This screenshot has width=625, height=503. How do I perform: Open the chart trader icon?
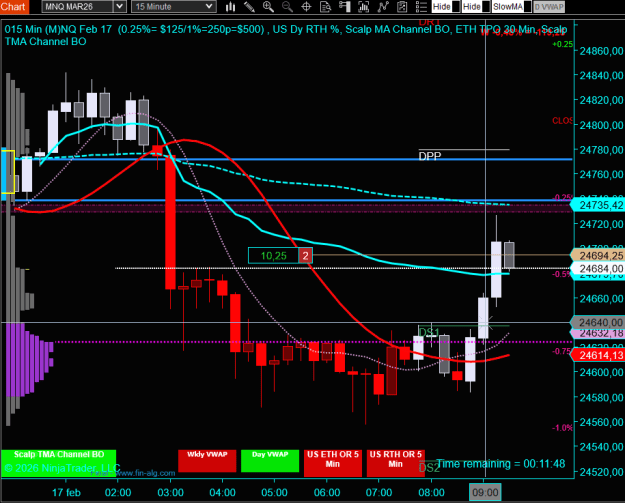[x=344, y=6]
